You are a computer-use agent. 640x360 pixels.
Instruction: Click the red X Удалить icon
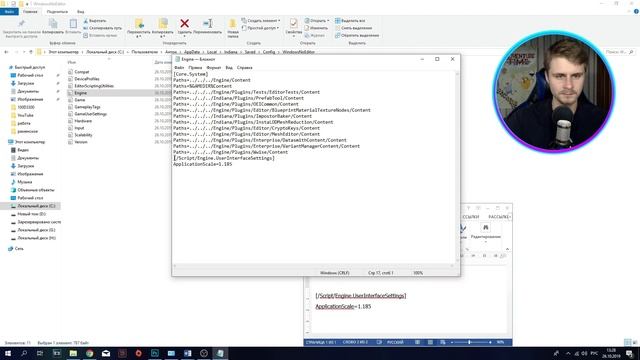coord(184,24)
